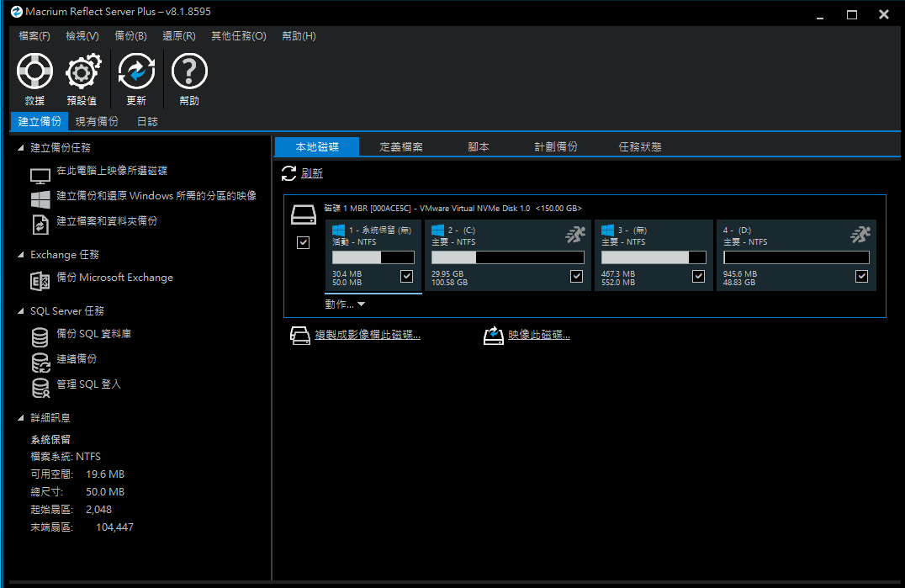Select the 建立備份 tab
This screenshot has width=905, height=588.
40,121
